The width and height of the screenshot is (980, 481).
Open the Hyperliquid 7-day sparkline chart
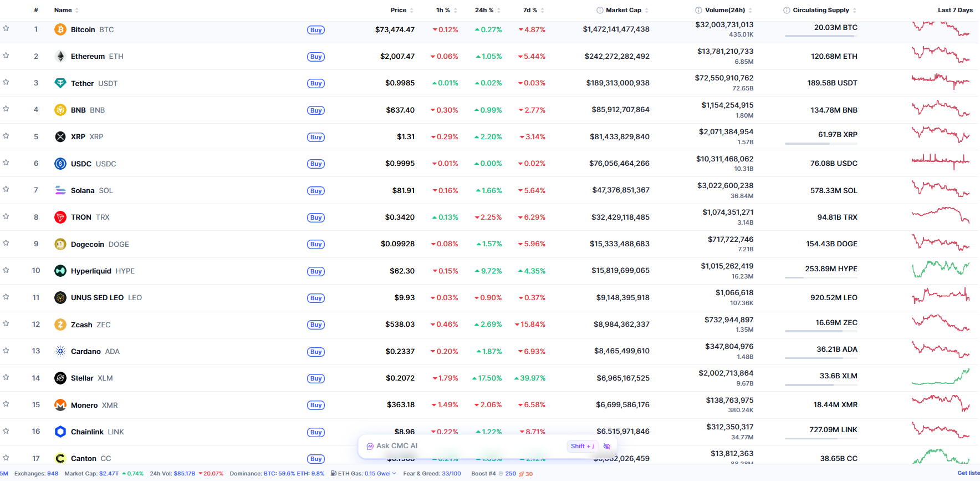pos(941,269)
